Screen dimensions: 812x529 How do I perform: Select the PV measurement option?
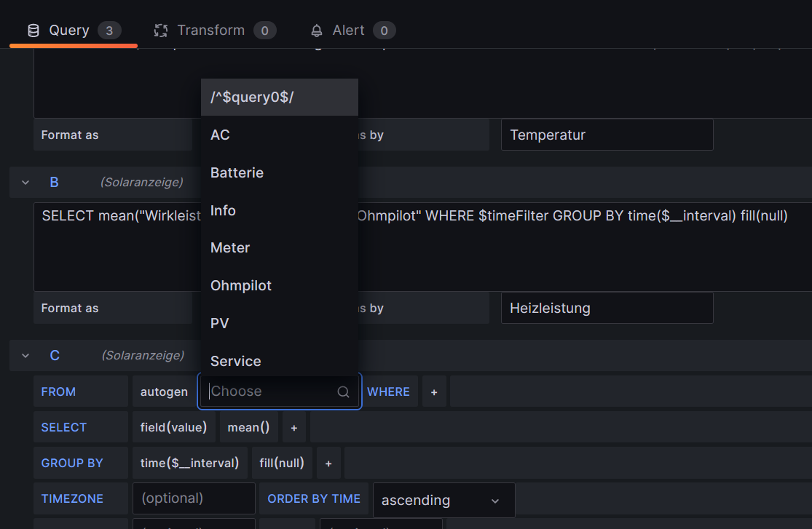tap(220, 323)
